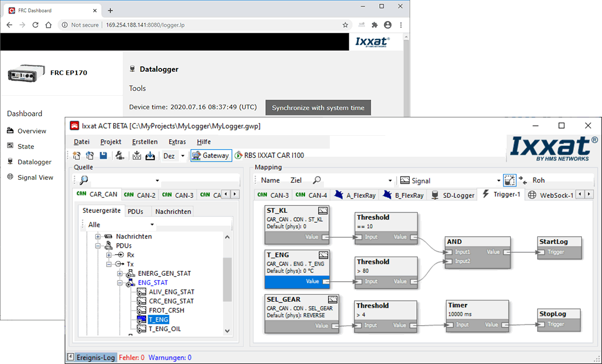Switch to the WebSock-1 tab

pyautogui.click(x=551, y=195)
